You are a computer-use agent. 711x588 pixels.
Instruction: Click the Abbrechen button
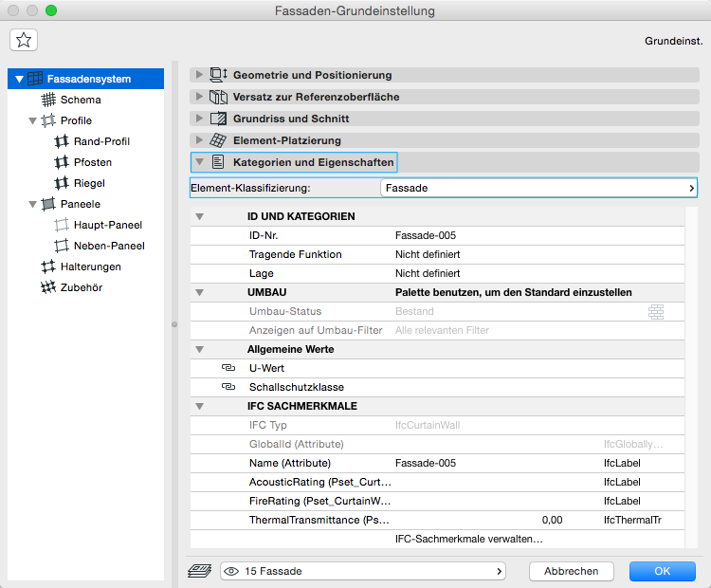coord(571,571)
